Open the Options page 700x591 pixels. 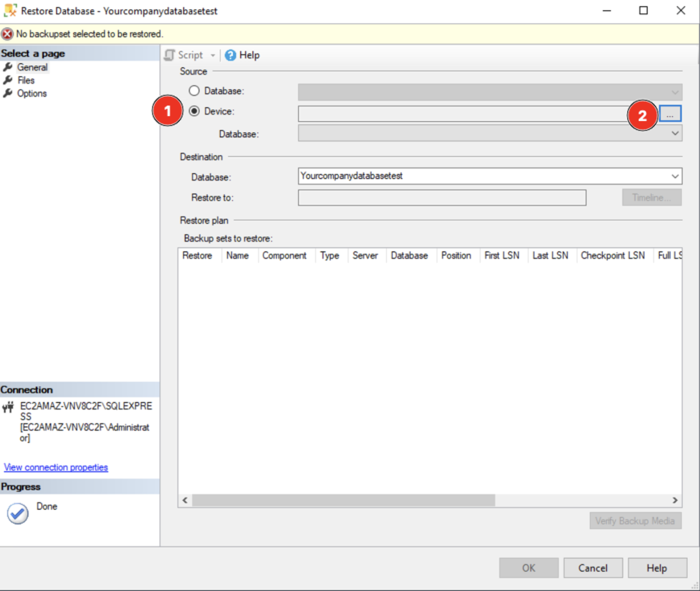(x=32, y=93)
